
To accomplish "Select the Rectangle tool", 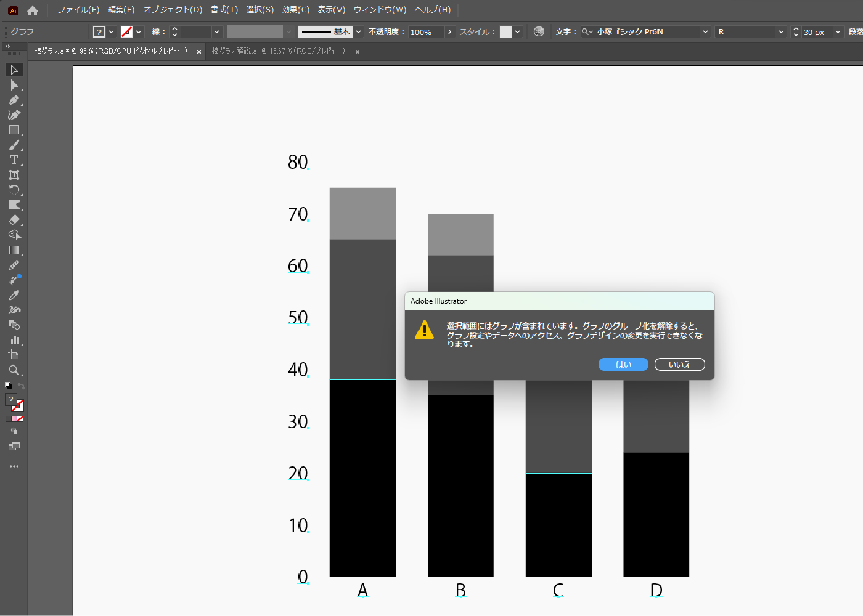I will pos(14,130).
